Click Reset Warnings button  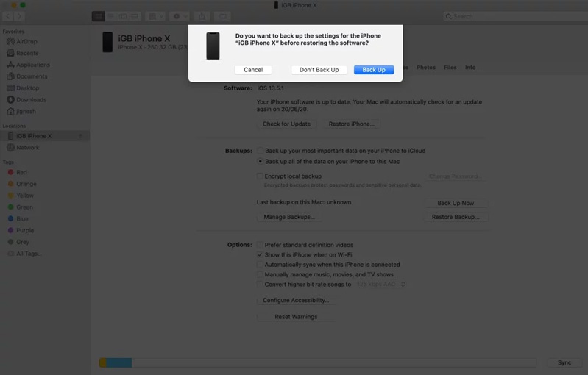[x=296, y=317]
